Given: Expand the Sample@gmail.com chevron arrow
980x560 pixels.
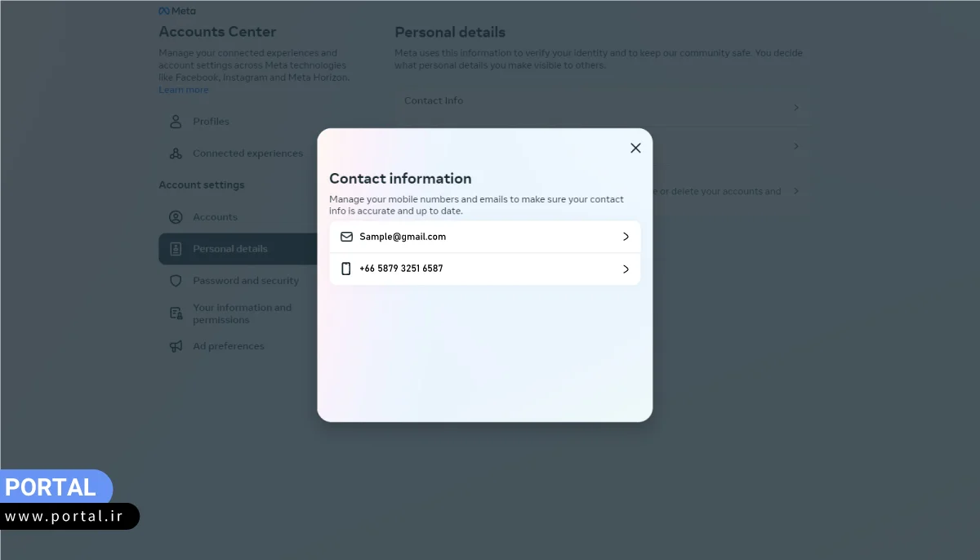Looking at the screenshot, I should pos(626,237).
